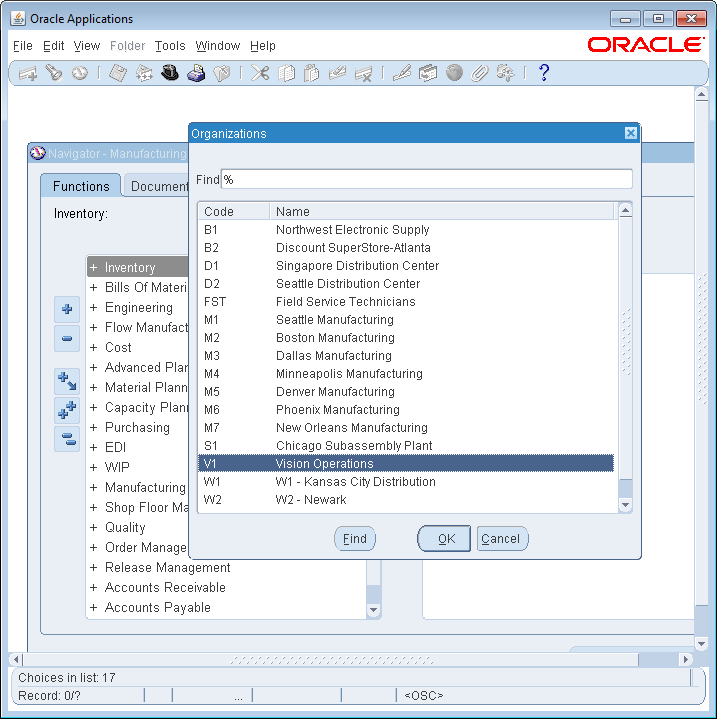Open the View menu
This screenshot has height=719, width=717.
pyautogui.click(x=87, y=46)
